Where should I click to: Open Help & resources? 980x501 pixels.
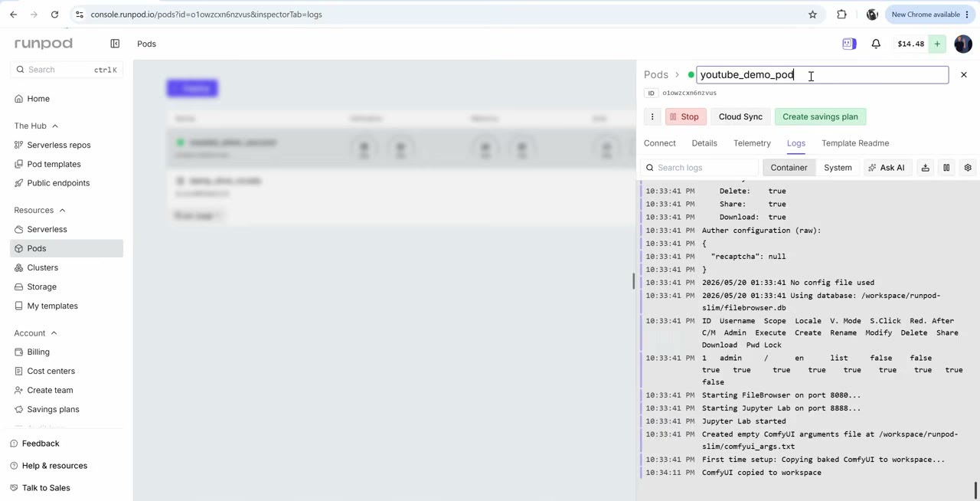coord(54,466)
